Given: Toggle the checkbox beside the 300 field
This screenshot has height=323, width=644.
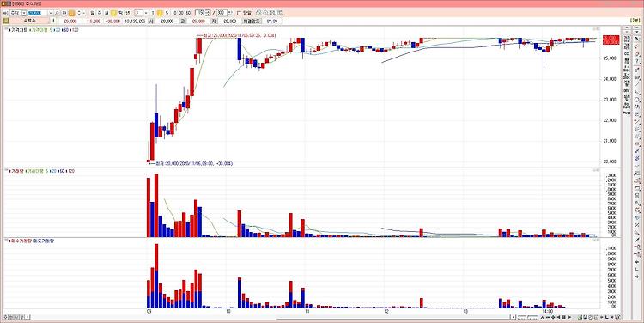Looking at the screenshot, I should 239,13.
